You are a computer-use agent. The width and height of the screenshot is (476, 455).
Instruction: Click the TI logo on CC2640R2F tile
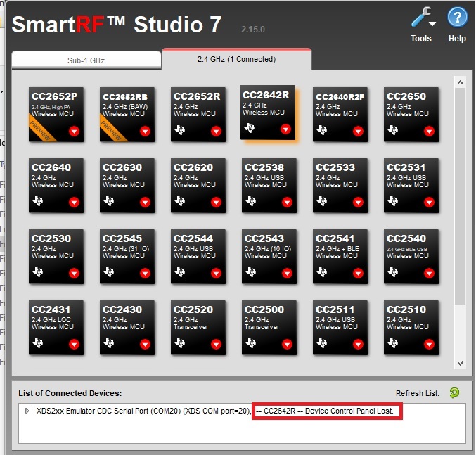[322, 130]
